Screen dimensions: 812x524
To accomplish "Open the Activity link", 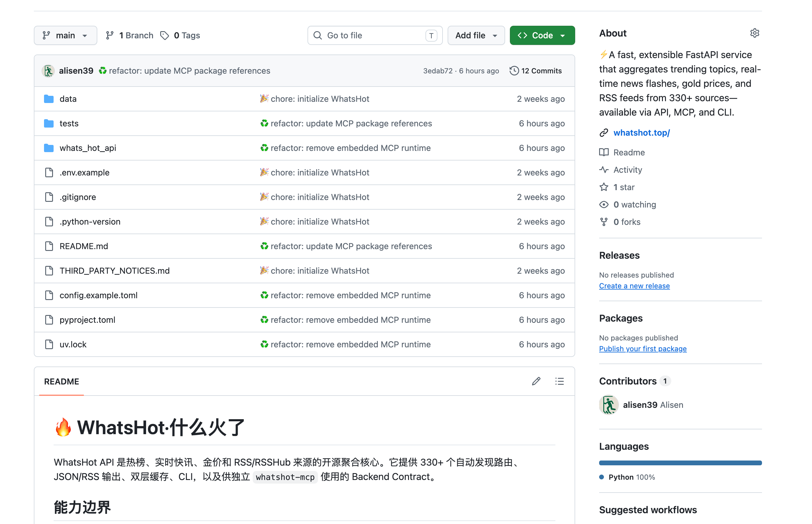I will pos(628,170).
